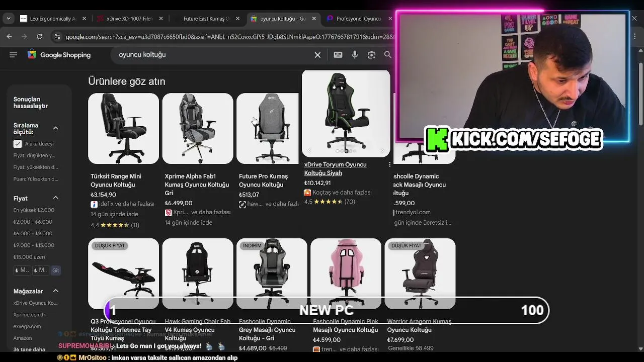Close the Profesyonel Oyuncu tab

point(390,19)
